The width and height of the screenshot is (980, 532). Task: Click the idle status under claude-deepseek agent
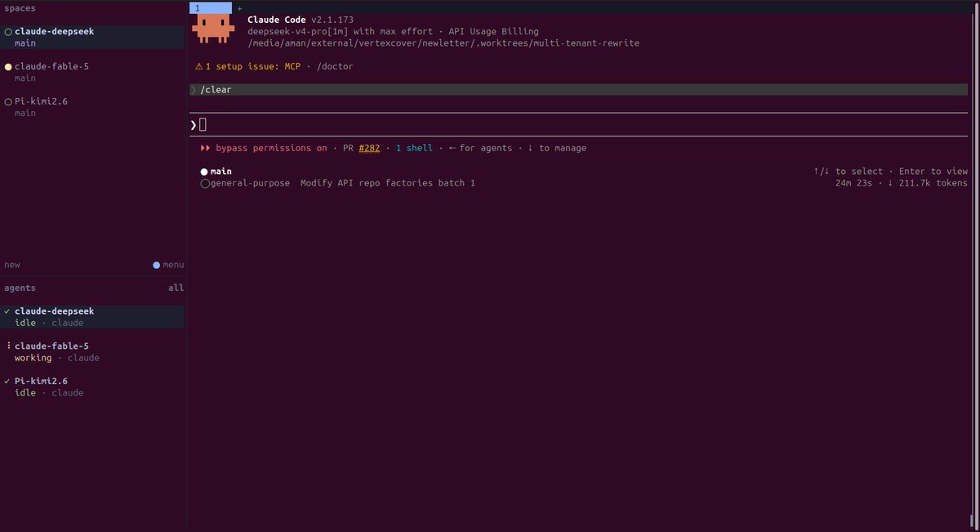[25, 323]
